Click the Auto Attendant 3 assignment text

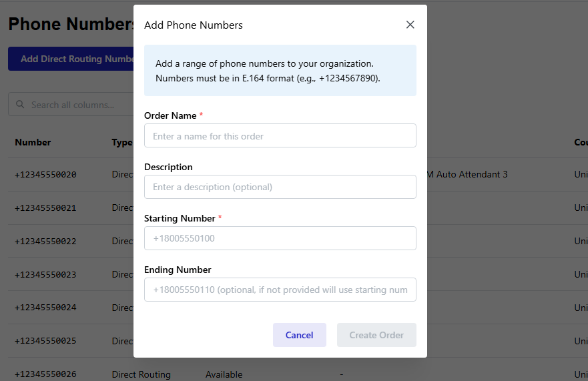coord(467,175)
